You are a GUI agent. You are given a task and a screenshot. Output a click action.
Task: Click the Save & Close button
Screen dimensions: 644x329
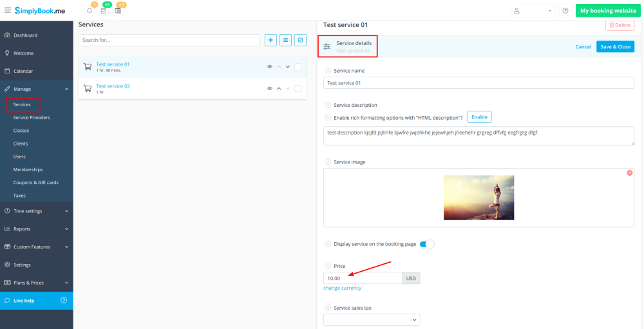pos(615,46)
